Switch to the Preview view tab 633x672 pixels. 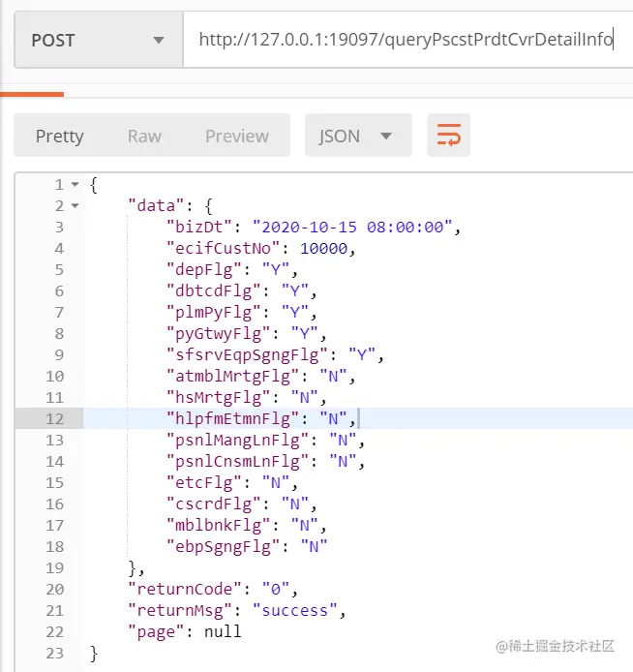tap(237, 136)
